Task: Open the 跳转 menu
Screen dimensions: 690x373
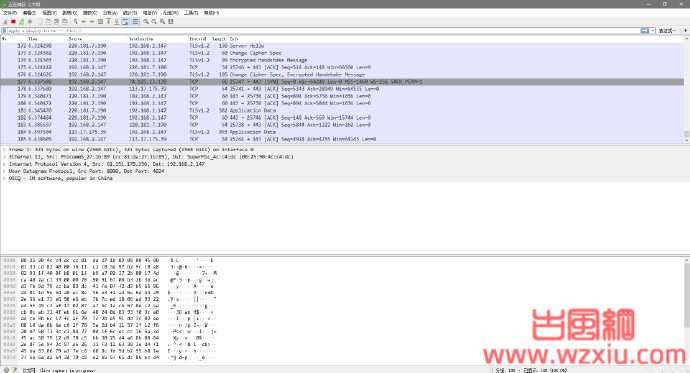Action: (x=70, y=13)
